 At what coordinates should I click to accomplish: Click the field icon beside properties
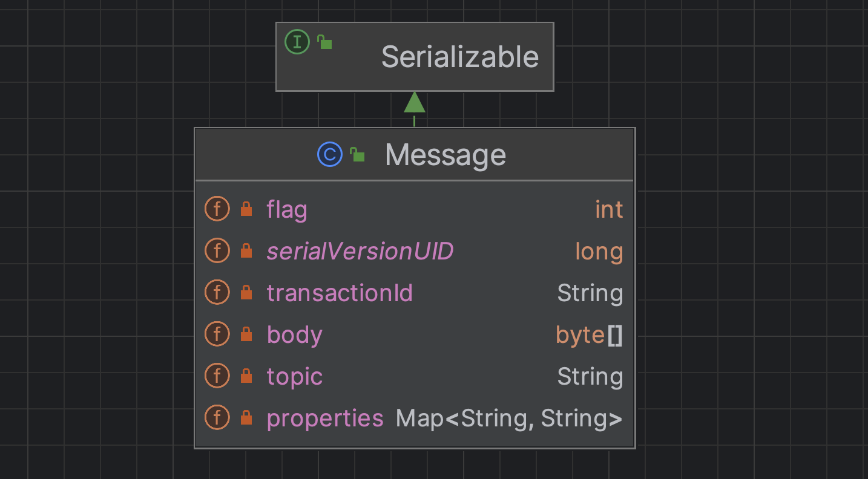(x=217, y=418)
